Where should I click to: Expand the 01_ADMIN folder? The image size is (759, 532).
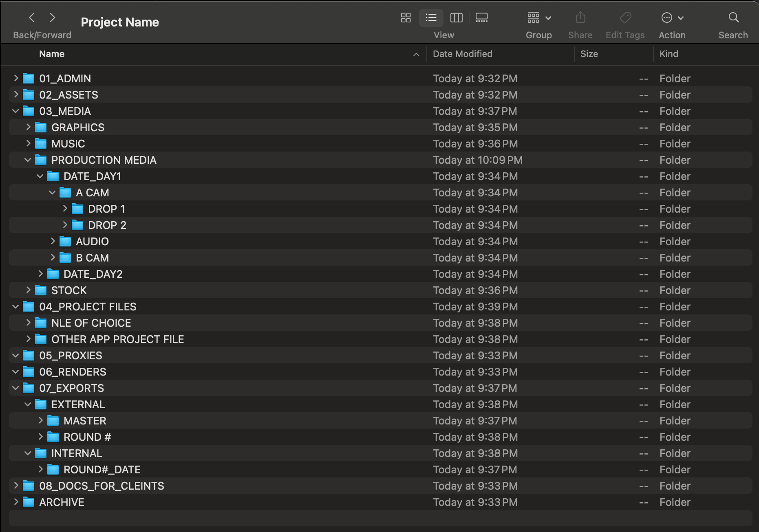(x=16, y=78)
